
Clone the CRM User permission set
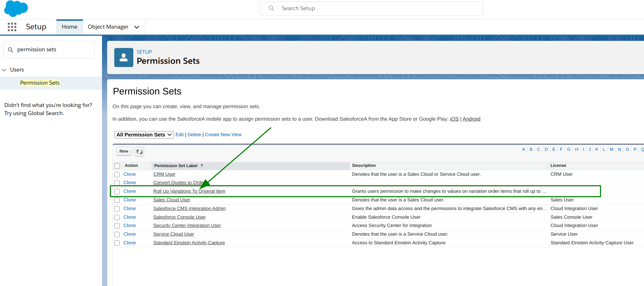[x=129, y=174]
